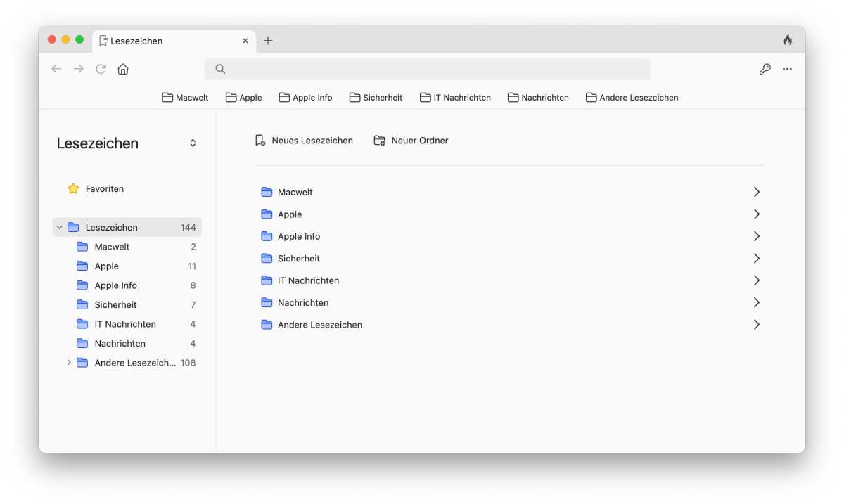Screen dimensions: 844x504
Task: Select Lesezeichen root folder in sidebar
Action: [x=127, y=227]
